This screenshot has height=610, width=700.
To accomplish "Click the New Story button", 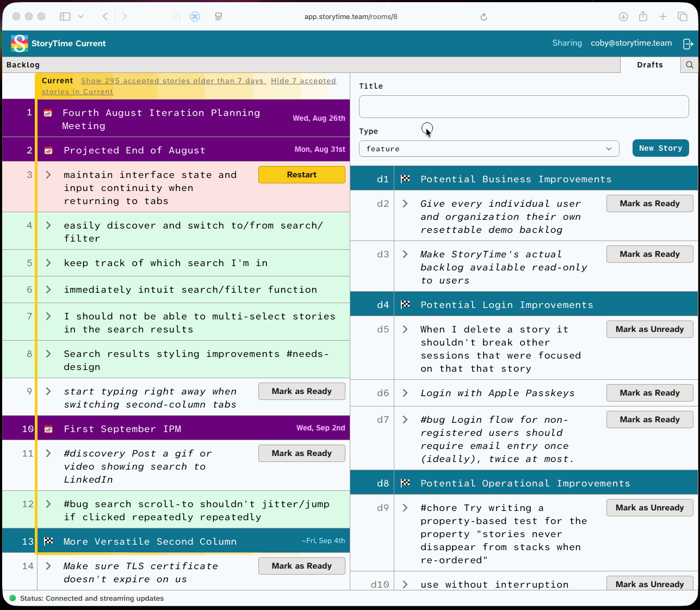I will click(661, 148).
